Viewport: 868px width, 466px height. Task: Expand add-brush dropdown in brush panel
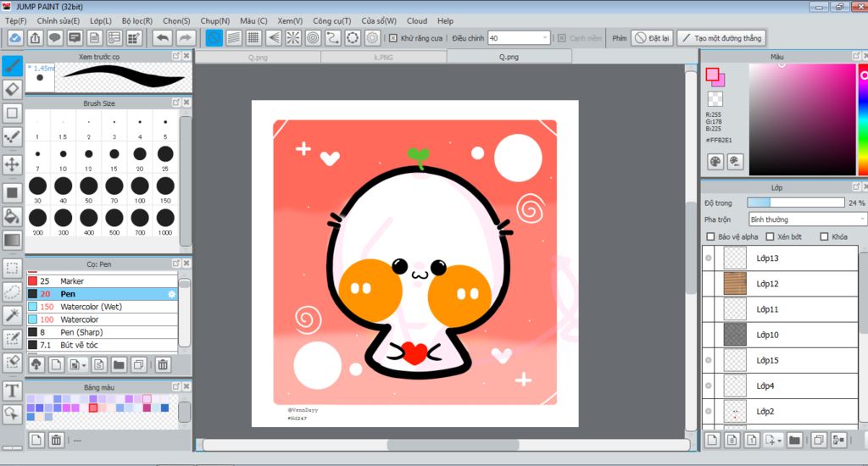[84, 364]
